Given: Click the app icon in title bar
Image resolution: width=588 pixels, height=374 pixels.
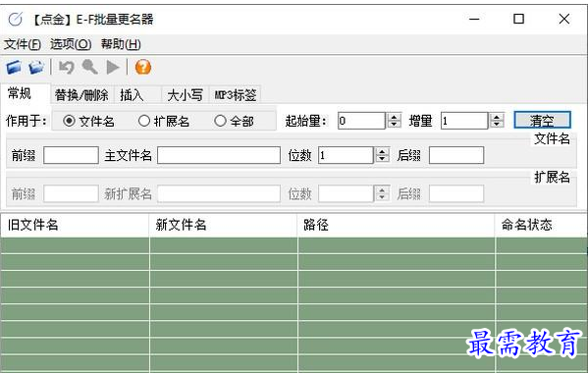Looking at the screenshot, I should [16, 19].
